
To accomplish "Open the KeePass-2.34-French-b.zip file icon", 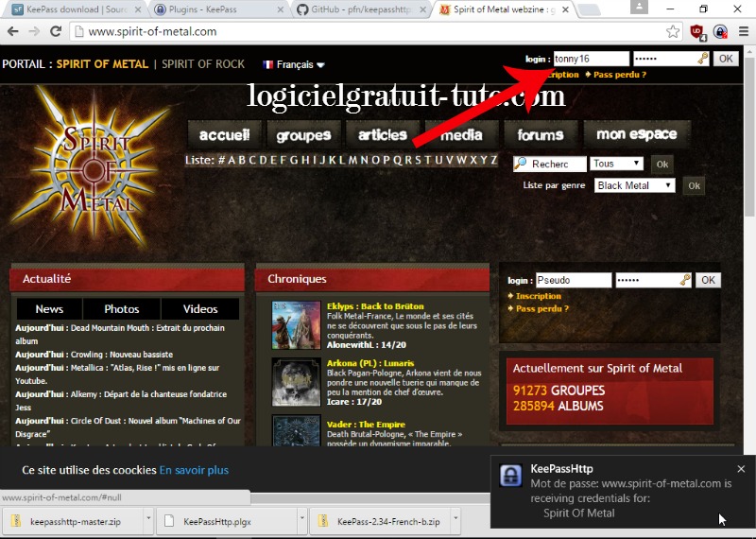I will [323, 521].
